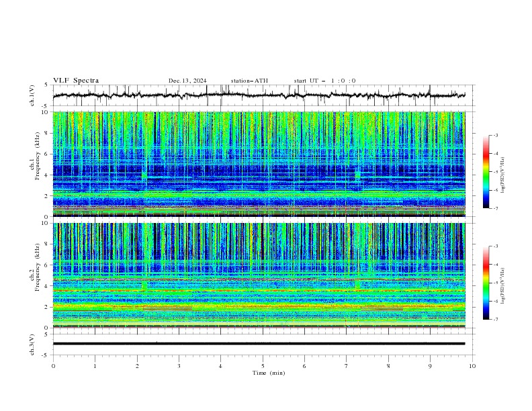Click the 'ch.3(V)' axis label
532x411 pixels.
pyautogui.click(x=32, y=345)
